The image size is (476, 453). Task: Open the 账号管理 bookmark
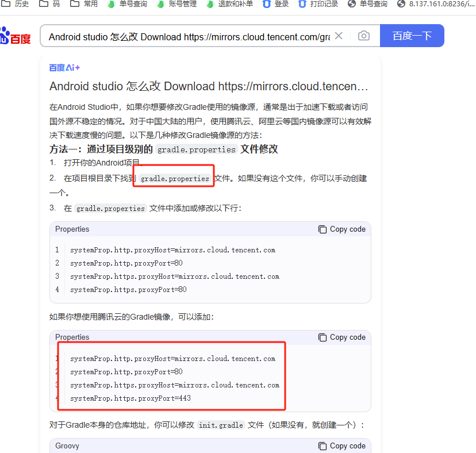pos(177,4)
